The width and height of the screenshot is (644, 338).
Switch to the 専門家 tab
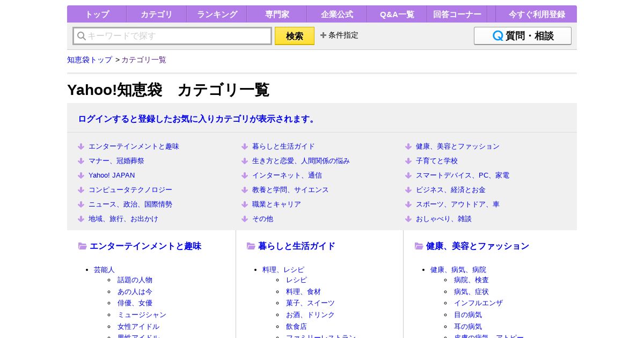(x=277, y=14)
